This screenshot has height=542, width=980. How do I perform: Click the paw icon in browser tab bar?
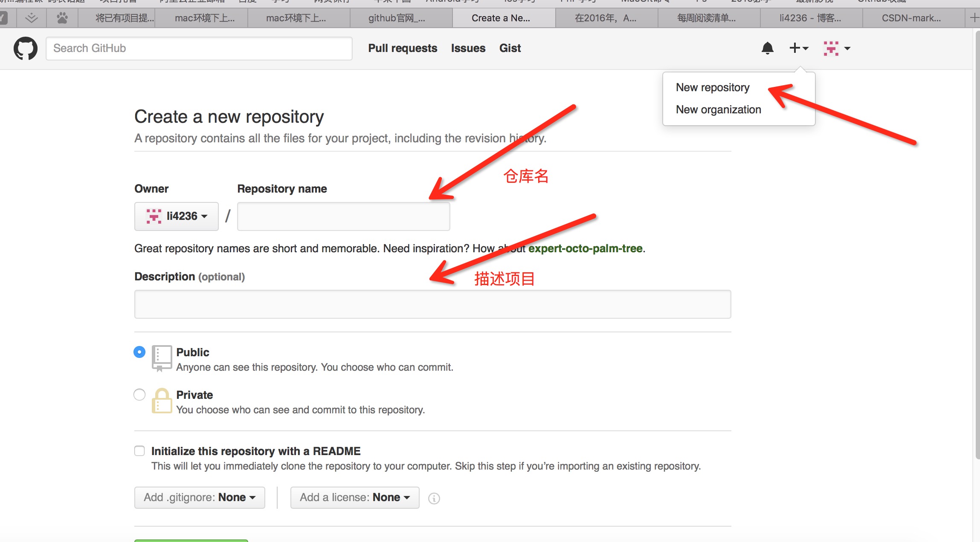[x=62, y=18]
